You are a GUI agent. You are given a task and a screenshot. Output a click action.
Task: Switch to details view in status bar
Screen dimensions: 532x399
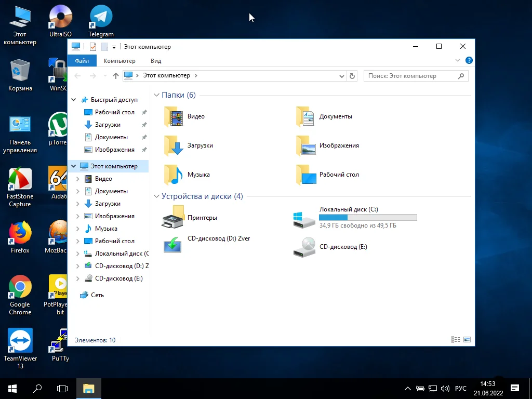pos(456,340)
